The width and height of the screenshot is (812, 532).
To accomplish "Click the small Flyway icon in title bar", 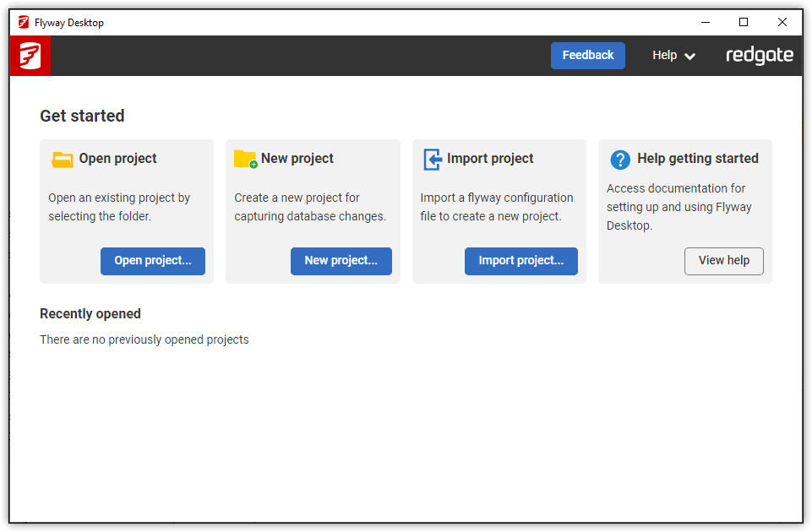I will (x=24, y=22).
